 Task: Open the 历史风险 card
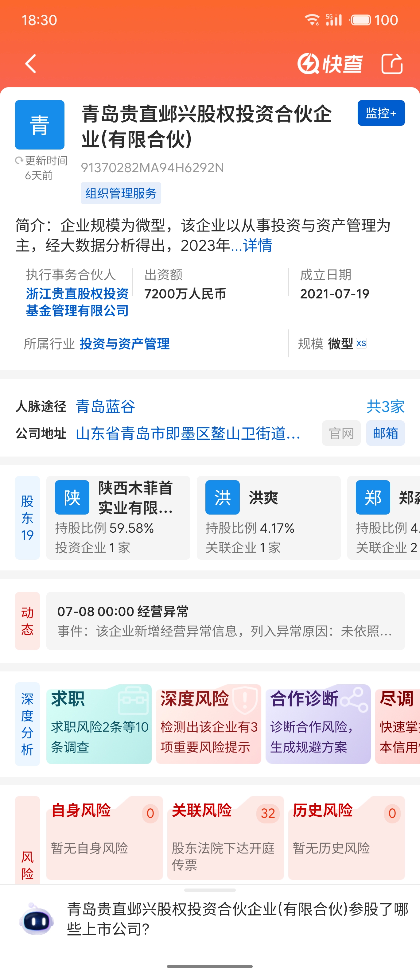[347, 838]
